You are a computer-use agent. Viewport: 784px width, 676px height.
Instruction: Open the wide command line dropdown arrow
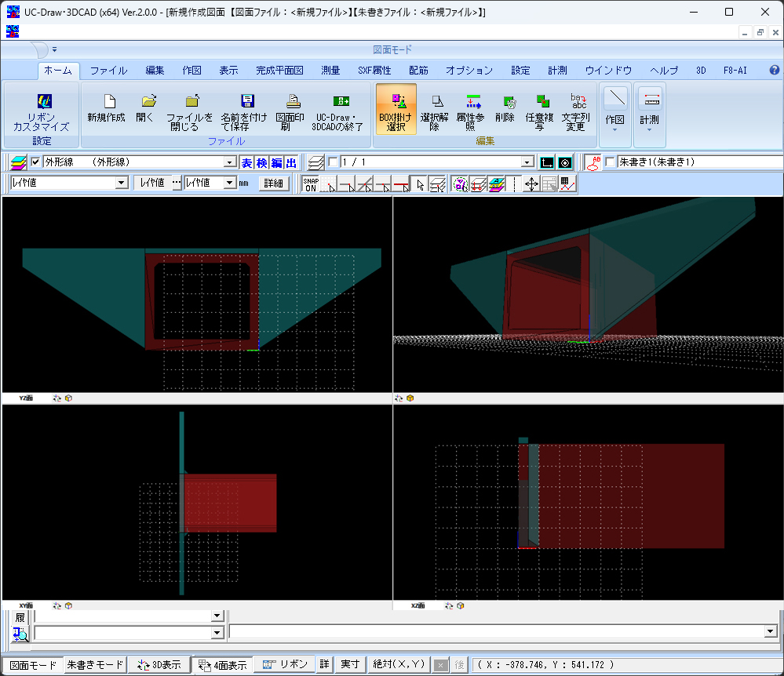770,631
